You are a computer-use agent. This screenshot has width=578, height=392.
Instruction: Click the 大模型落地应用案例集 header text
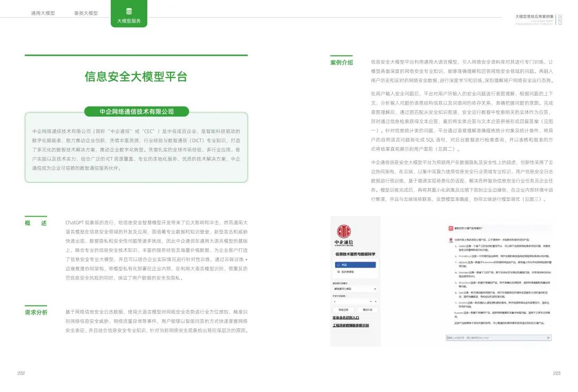[x=534, y=17]
